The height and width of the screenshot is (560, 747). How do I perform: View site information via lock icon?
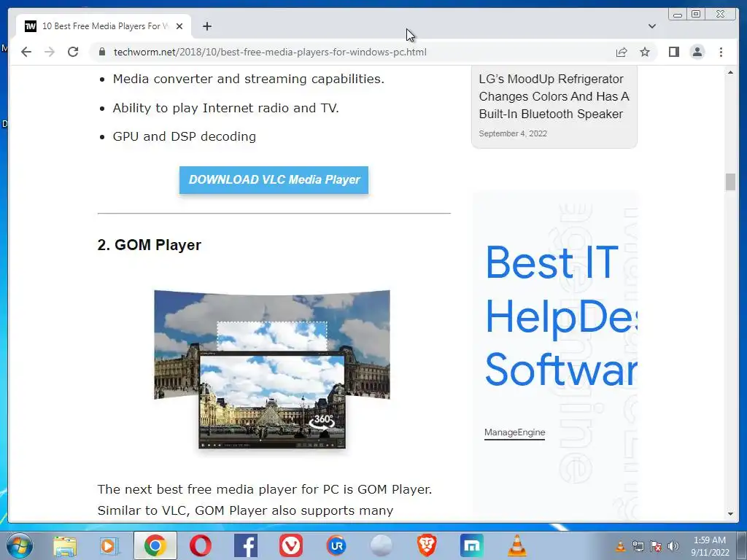(x=102, y=52)
